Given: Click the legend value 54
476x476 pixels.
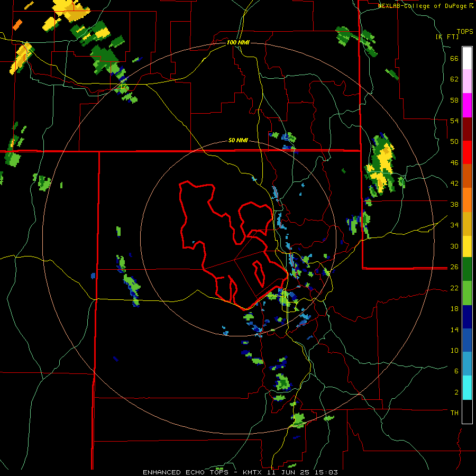Looking at the screenshot, I should tap(454, 121).
